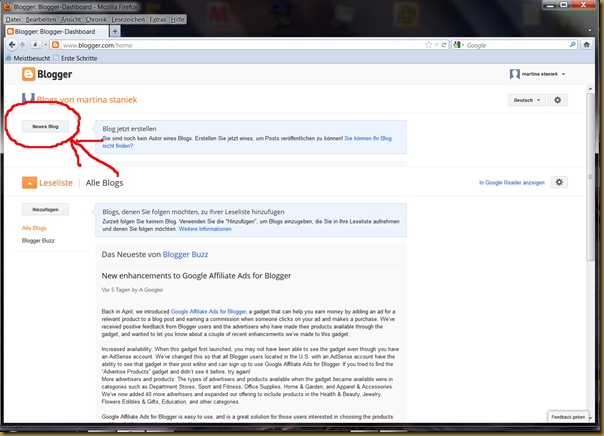This screenshot has height=436, width=604.
Task: Open the Extras menu
Action: click(x=158, y=19)
